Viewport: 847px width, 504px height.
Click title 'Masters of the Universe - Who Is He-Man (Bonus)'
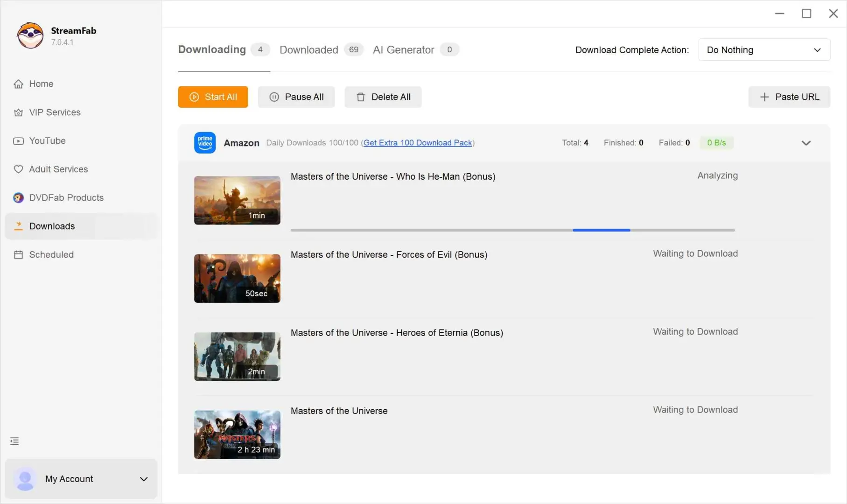tap(393, 176)
